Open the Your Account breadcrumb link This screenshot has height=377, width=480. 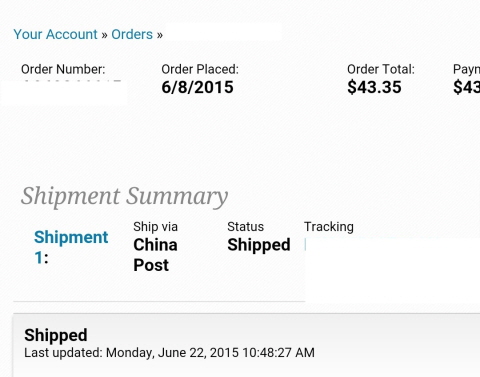click(55, 34)
